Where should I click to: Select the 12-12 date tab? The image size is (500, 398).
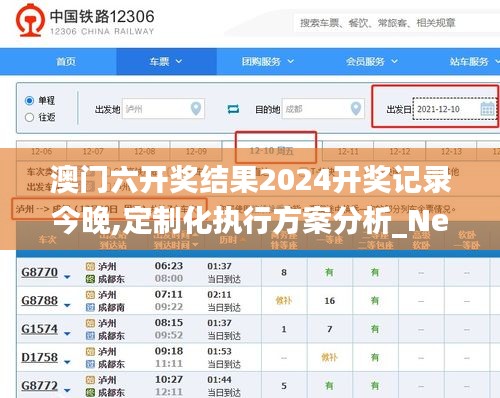point(400,152)
